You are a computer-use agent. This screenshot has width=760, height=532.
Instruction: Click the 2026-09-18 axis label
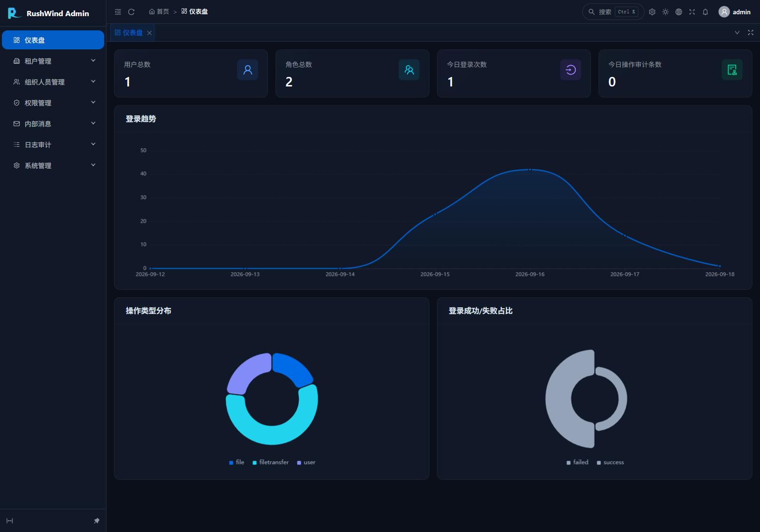pos(720,274)
